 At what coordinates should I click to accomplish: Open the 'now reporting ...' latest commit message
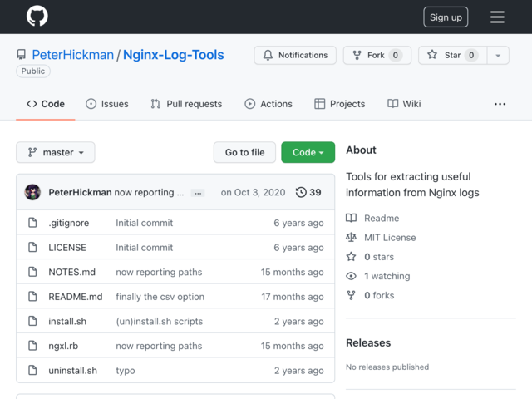149,192
